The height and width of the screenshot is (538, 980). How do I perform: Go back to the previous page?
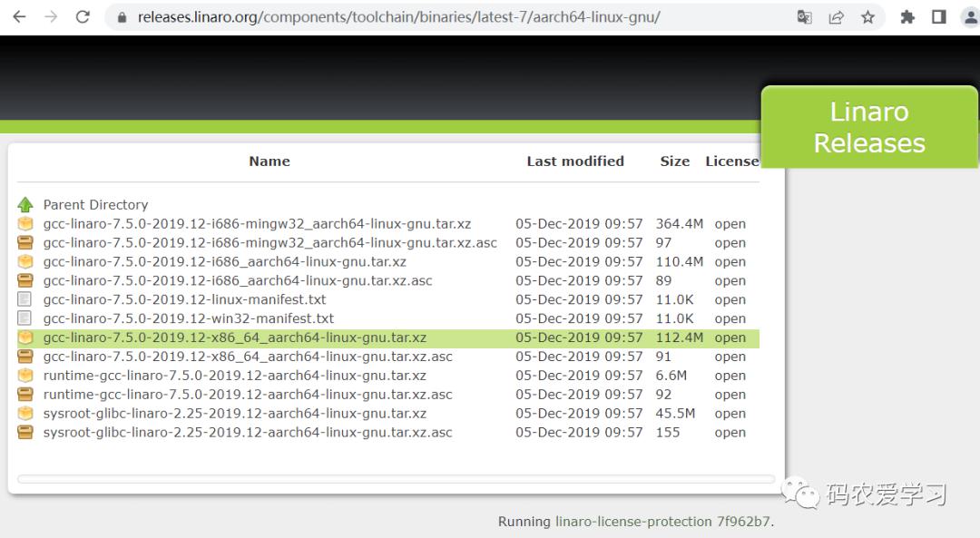19,17
